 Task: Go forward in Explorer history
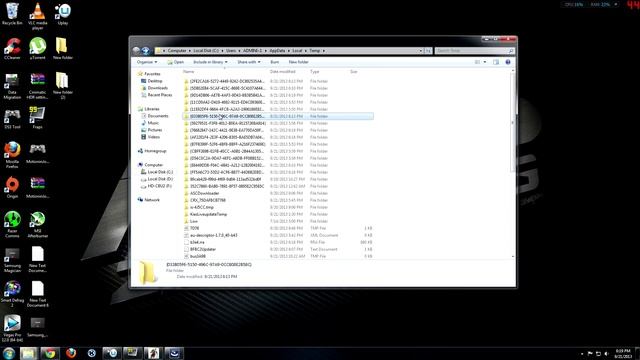(145, 51)
